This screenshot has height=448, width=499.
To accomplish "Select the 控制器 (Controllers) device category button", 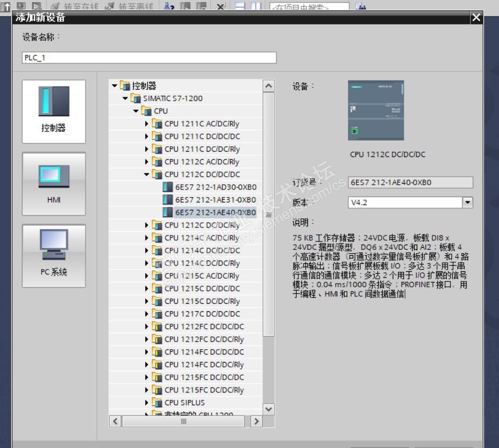I will [54, 112].
